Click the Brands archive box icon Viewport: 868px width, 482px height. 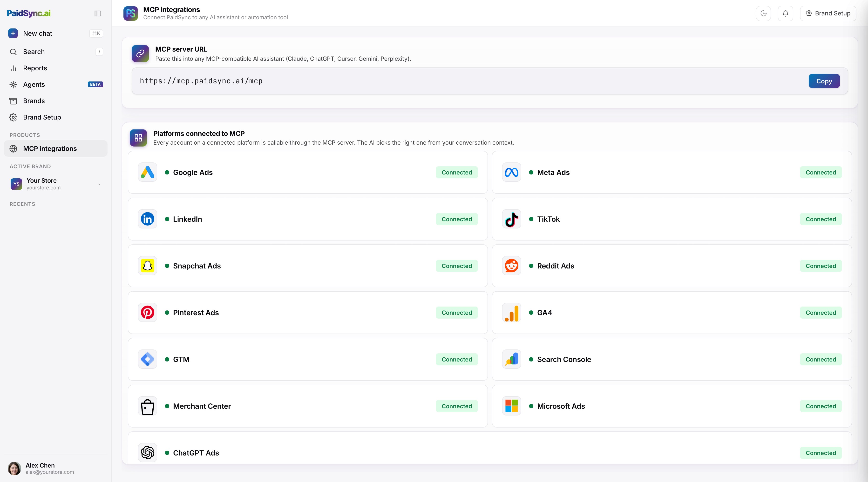(x=13, y=101)
